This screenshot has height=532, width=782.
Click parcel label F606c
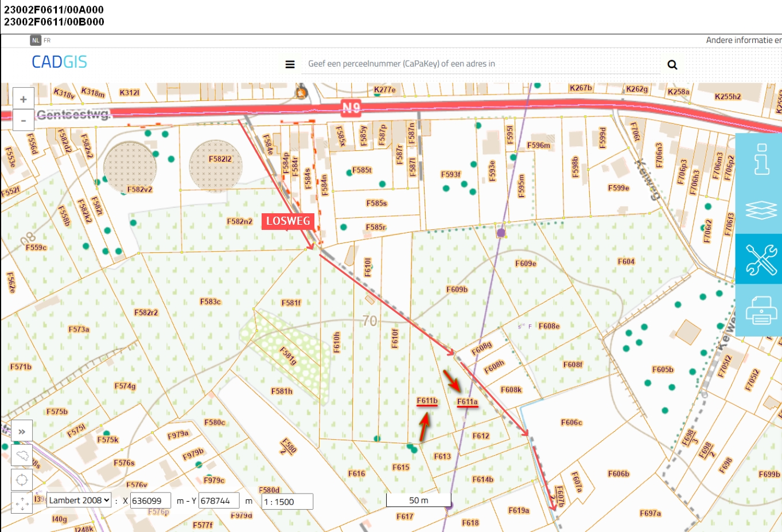click(571, 423)
